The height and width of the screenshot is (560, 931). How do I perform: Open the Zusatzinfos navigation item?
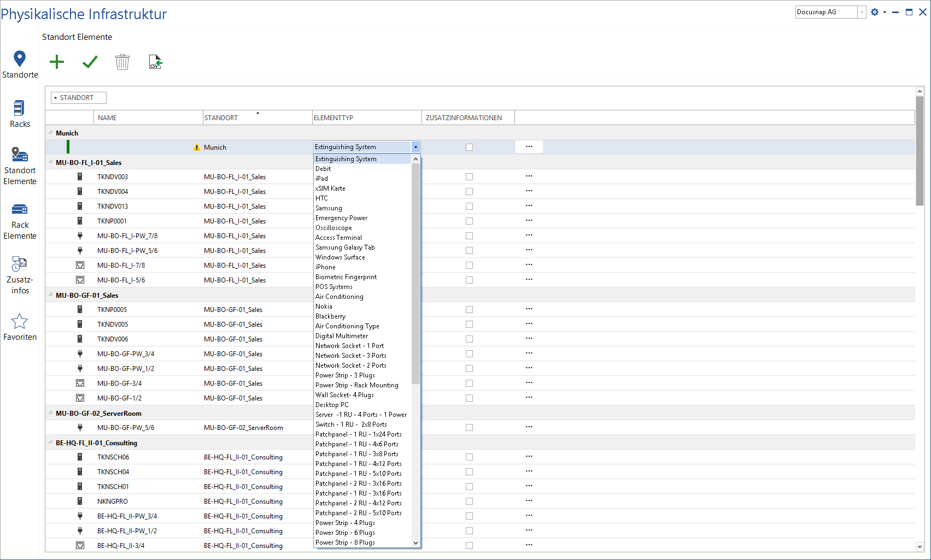(20, 275)
